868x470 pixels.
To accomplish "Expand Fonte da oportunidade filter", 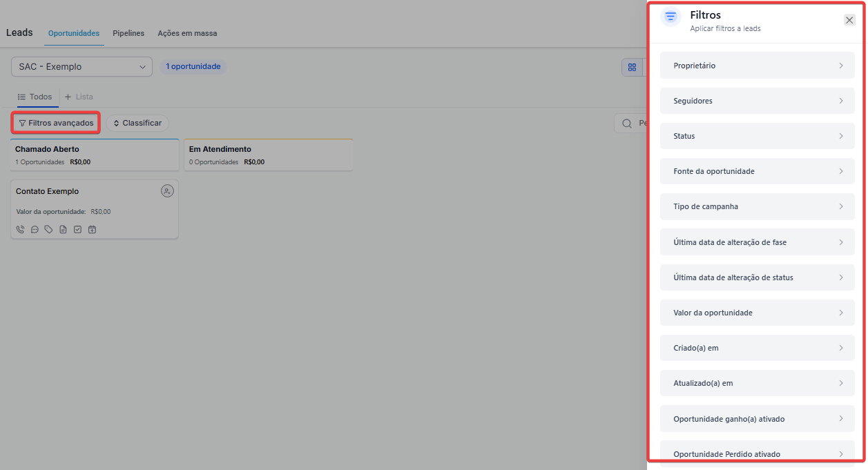I will pos(758,171).
